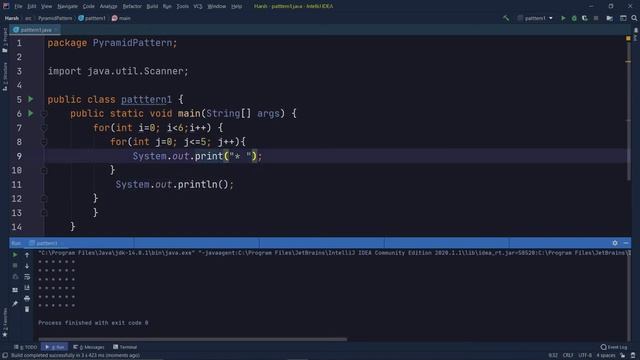
Task: Click the run gutter arrow on line 5
Action: click(x=31, y=99)
